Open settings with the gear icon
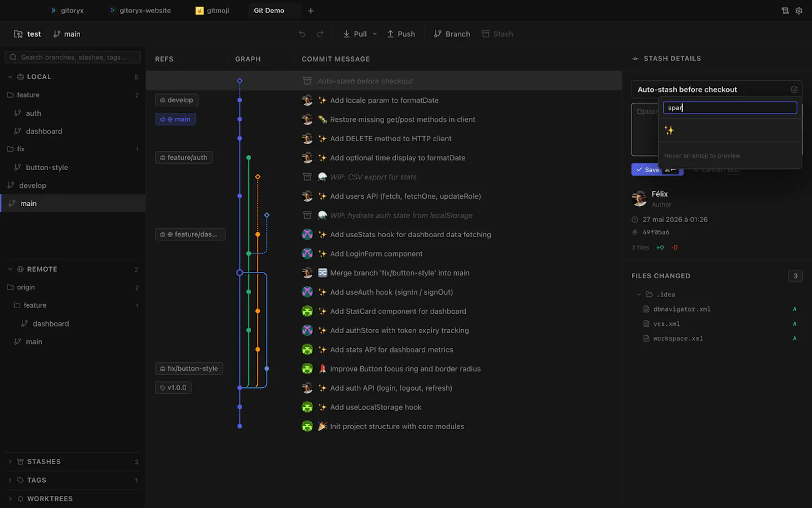Screen dimensions: 812x508 (x=799, y=11)
